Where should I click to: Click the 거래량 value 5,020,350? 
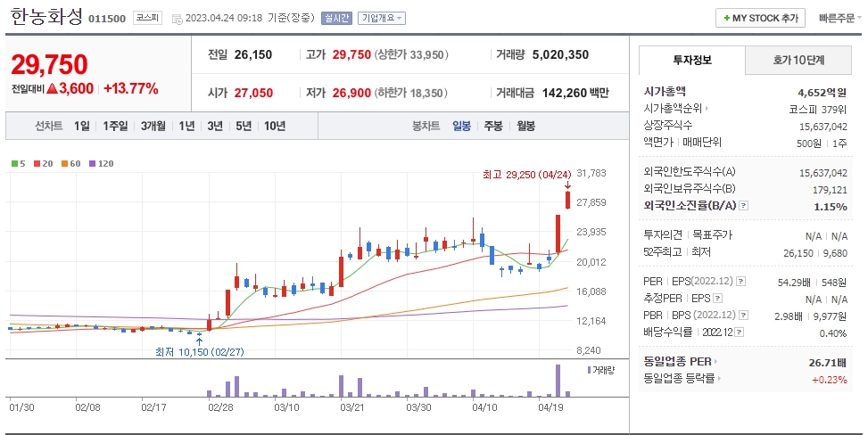click(x=560, y=54)
